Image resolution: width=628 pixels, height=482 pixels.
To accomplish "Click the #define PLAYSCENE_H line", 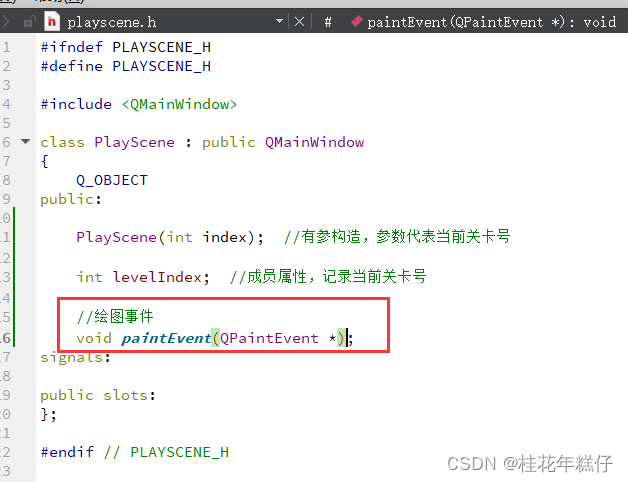I will (x=126, y=66).
